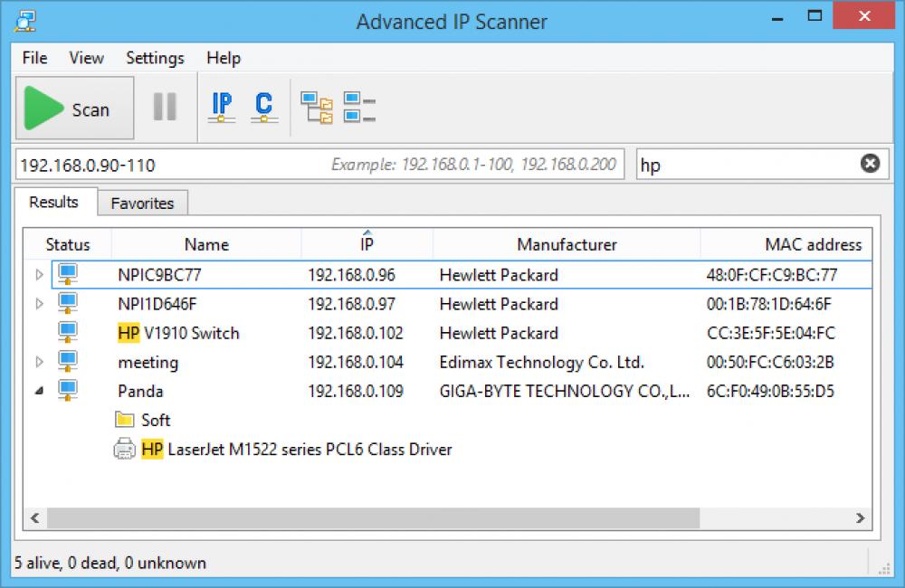Expand the NPI1D646F device row
The width and height of the screenshot is (905, 588).
[38, 304]
